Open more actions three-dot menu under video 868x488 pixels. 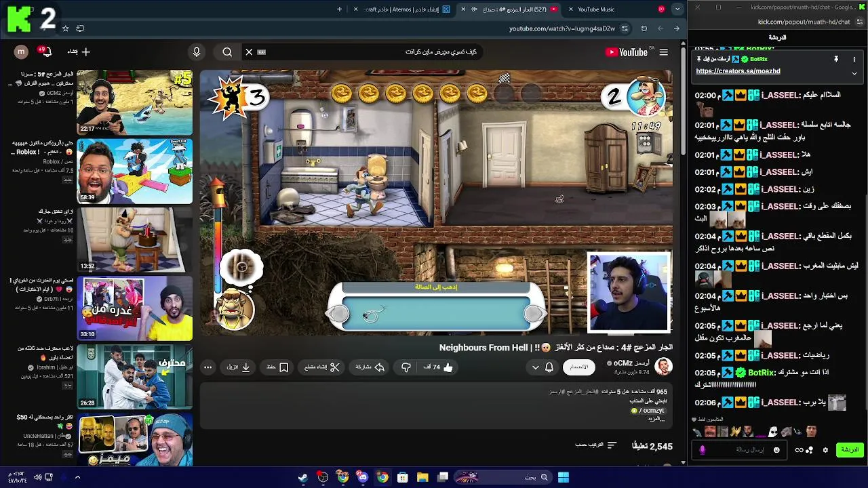(208, 367)
